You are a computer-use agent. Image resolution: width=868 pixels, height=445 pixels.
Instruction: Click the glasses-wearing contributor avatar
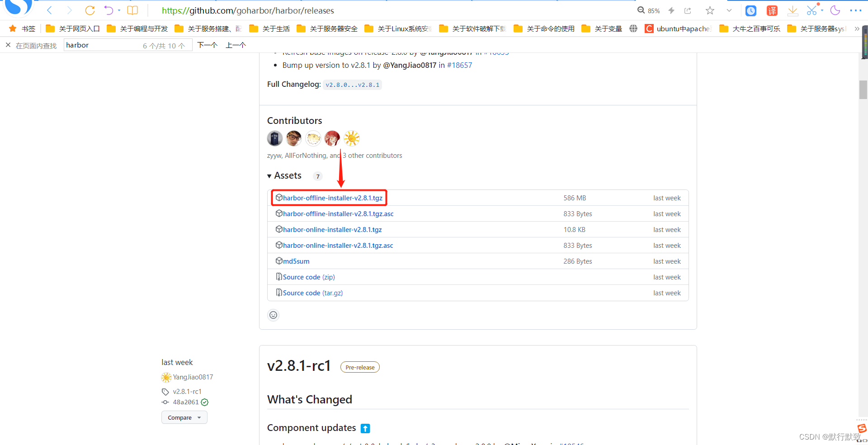294,138
